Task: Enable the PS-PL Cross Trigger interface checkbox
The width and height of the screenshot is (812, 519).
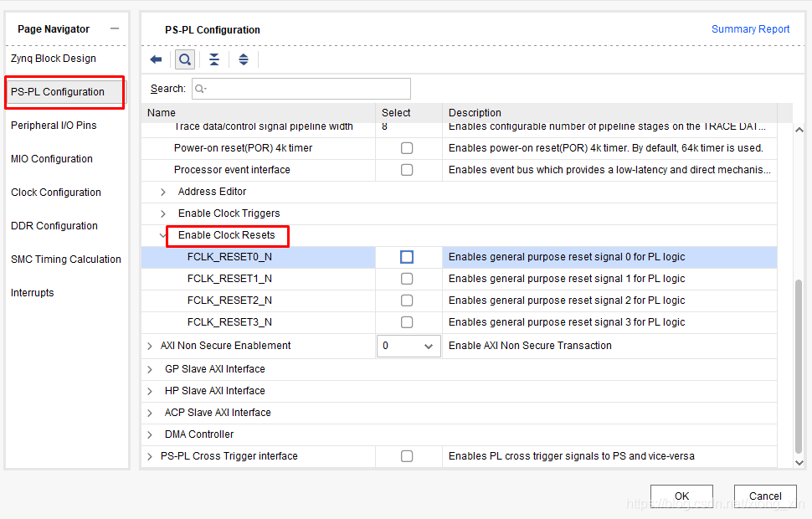Action: (x=407, y=456)
